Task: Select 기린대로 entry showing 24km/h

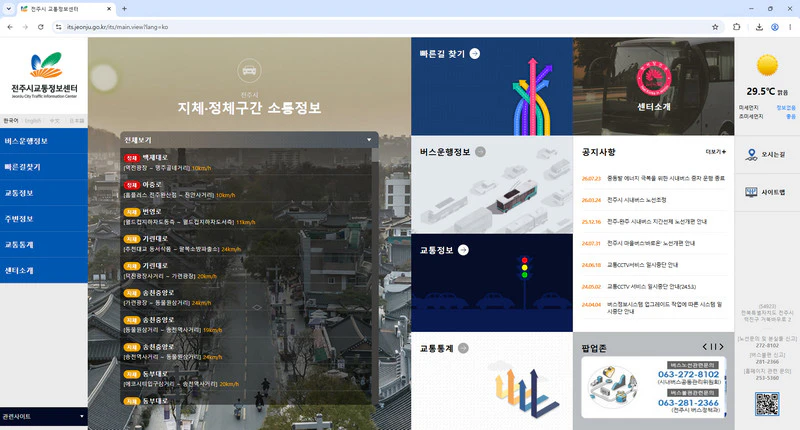Action: coord(246,243)
